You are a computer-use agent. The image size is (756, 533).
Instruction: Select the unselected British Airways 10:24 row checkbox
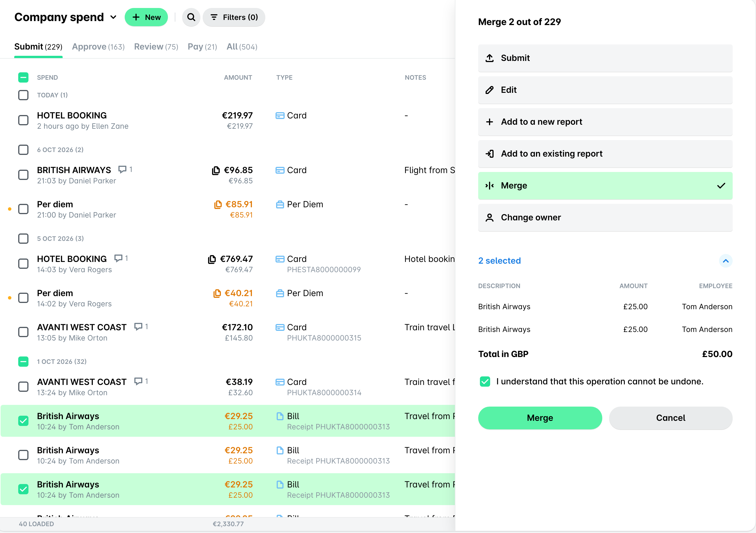pyautogui.click(x=23, y=455)
